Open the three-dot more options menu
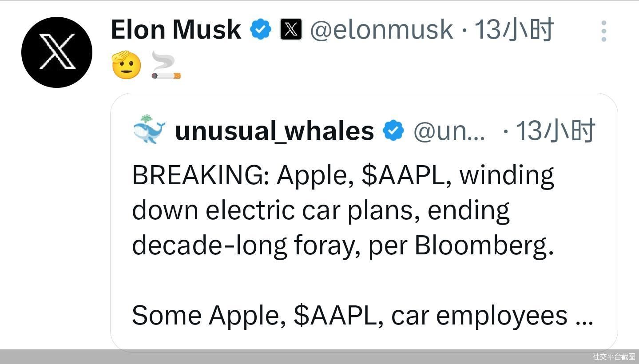Image resolution: width=639 pixels, height=364 pixels. coord(603,31)
